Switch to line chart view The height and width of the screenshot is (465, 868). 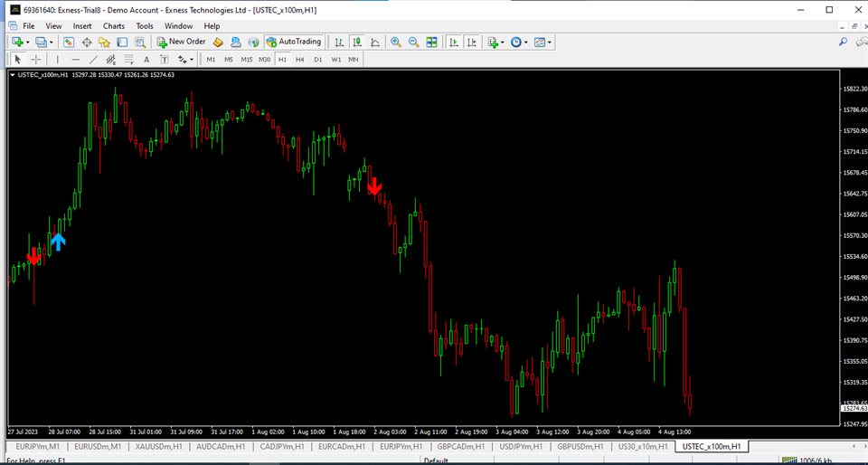point(374,43)
